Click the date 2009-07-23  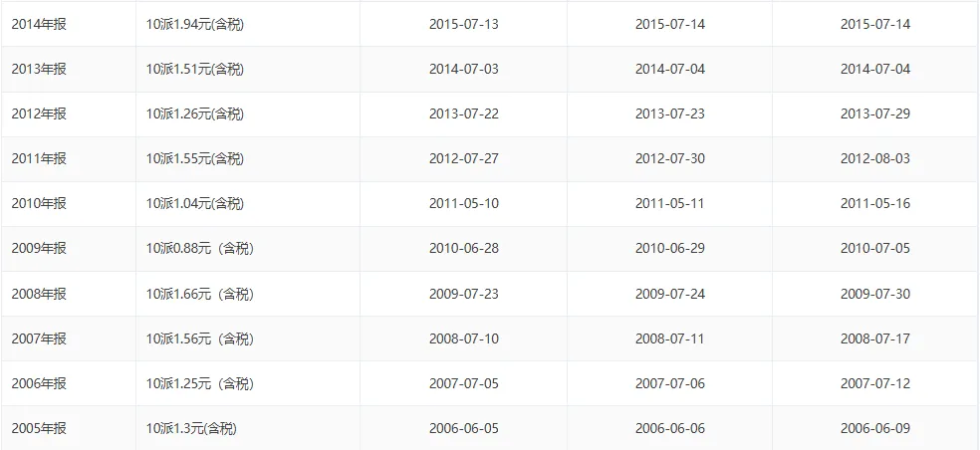[x=464, y=294]
